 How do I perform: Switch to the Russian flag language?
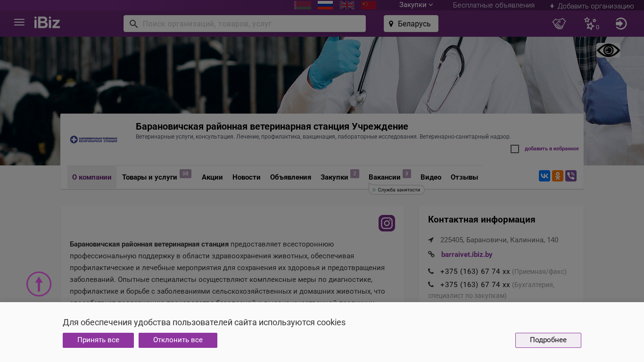tap(325, 5)
